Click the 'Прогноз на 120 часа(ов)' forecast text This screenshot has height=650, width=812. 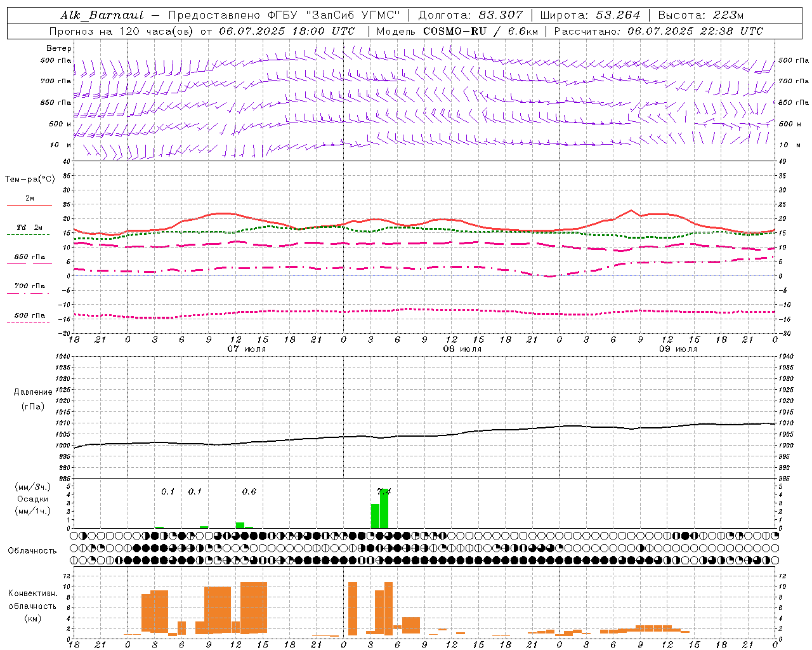[122, 31]
